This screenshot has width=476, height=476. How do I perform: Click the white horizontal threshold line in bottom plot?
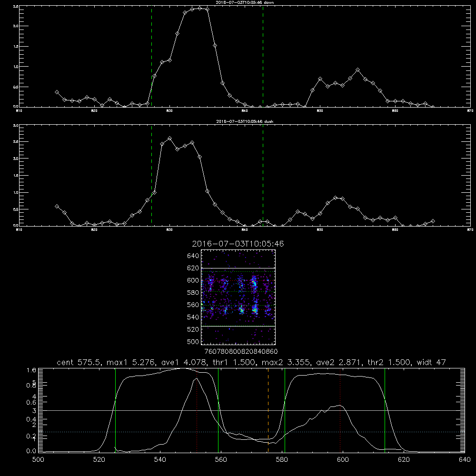pos(252,410)
